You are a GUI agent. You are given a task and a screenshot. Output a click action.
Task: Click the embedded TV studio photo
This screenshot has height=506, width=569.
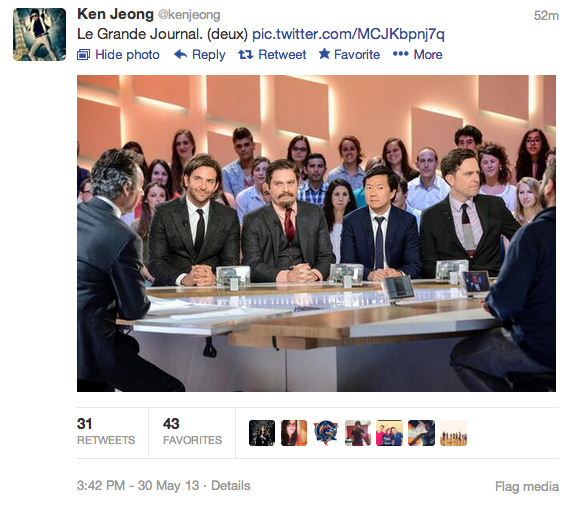point(316,233)
